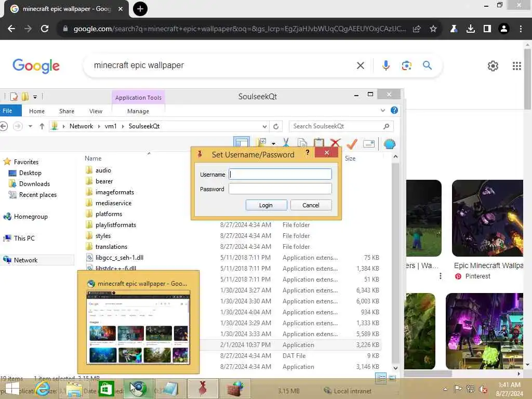The image size is (532, 399).
Task: Click the Explorer help question mark icon
Action: pos(394,110)
